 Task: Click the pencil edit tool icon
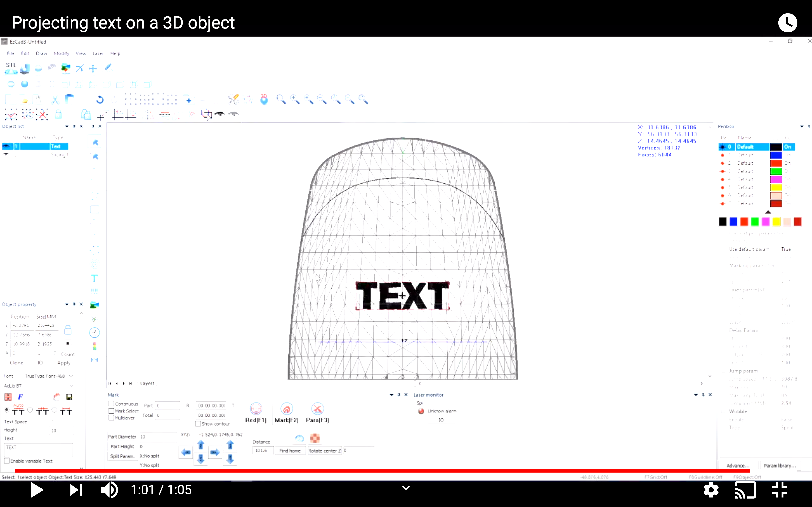(x=108, y=67)
